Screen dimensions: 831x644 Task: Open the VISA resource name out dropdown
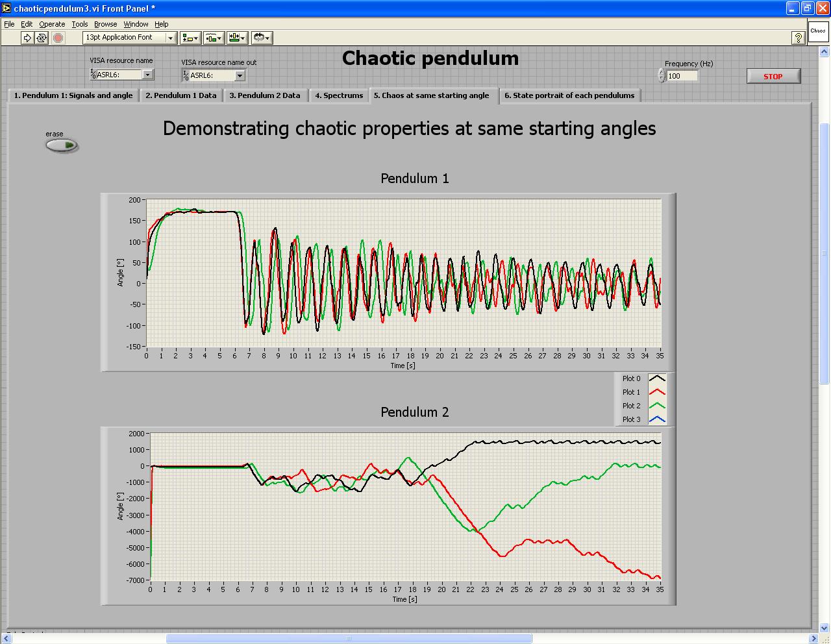tap(240, 76)
